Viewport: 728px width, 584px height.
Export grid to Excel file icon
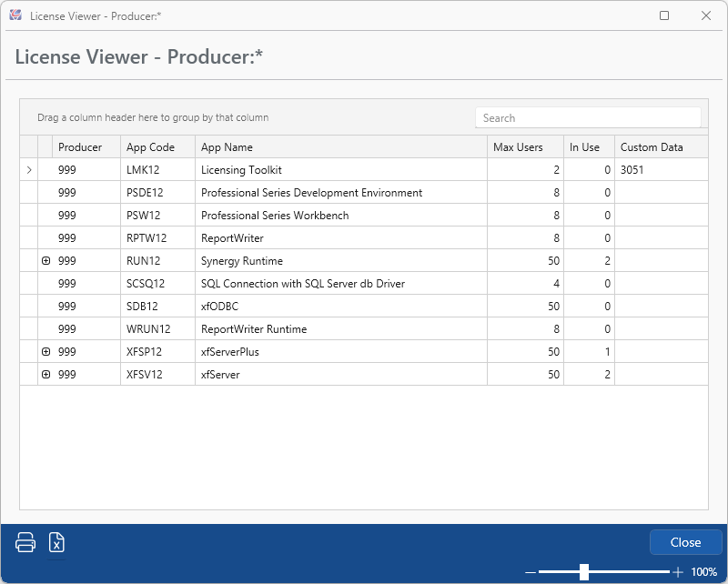56,542
